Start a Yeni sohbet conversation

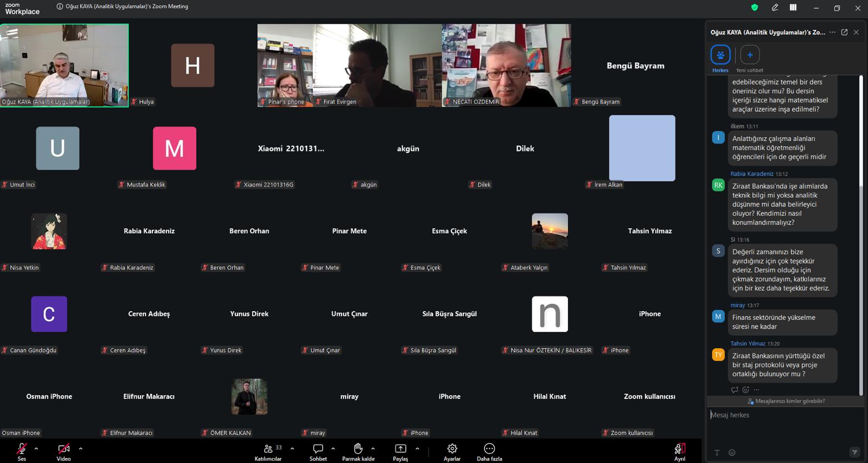[x=750, y=59]
